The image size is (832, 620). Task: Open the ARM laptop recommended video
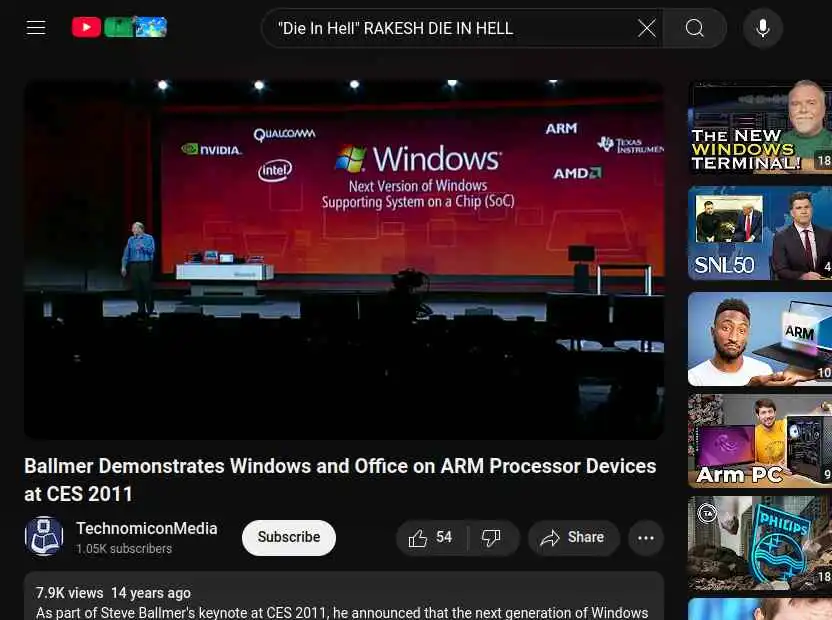(760, 339)
